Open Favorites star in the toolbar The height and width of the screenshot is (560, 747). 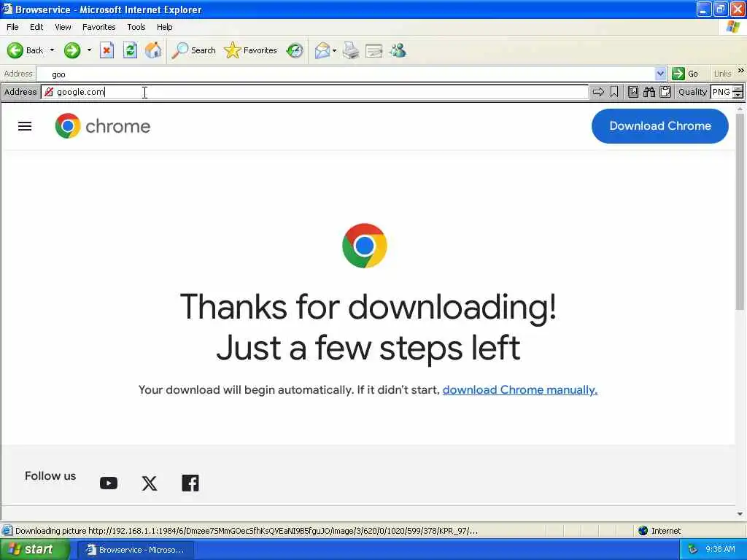click(x=250, y=50)
